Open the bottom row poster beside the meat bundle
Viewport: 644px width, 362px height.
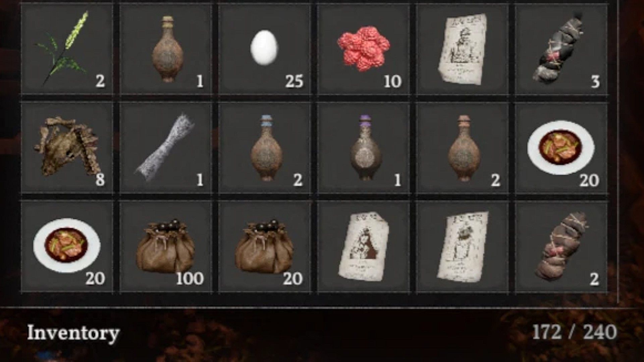pos(462,247)
